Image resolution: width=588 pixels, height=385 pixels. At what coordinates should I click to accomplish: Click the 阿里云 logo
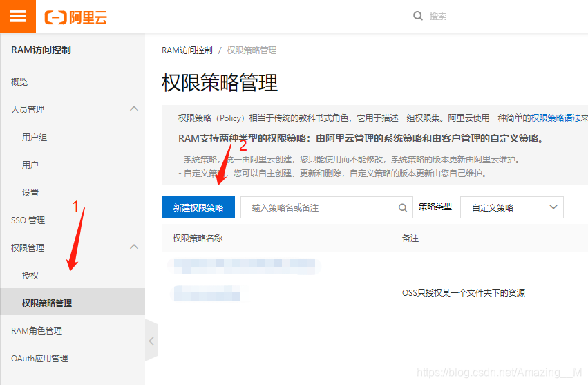(76, 17)
